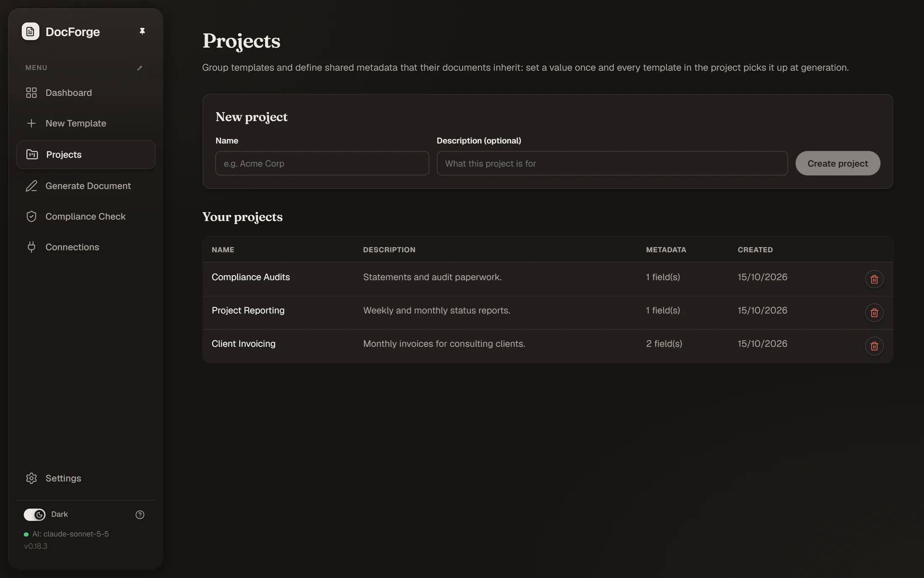Click the DocForge logo icon
Screen dimensions: 924x578
tap(30, 32)
